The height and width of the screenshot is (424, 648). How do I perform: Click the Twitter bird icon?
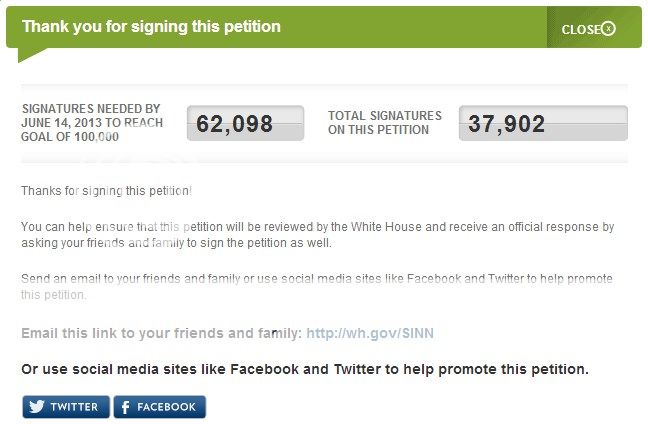click(37, 407)
